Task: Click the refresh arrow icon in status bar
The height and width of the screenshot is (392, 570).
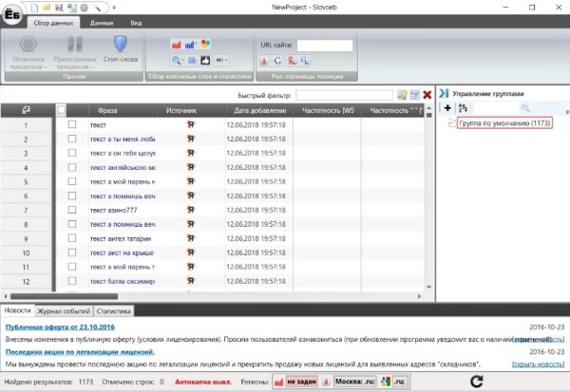Action: tap(477, 382)
